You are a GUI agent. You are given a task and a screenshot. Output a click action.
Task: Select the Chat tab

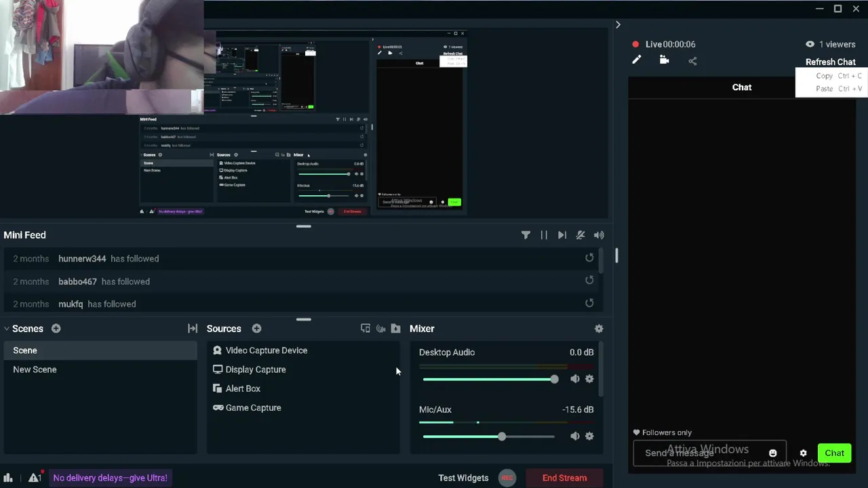pyautogui.click(x=742, y=87)
